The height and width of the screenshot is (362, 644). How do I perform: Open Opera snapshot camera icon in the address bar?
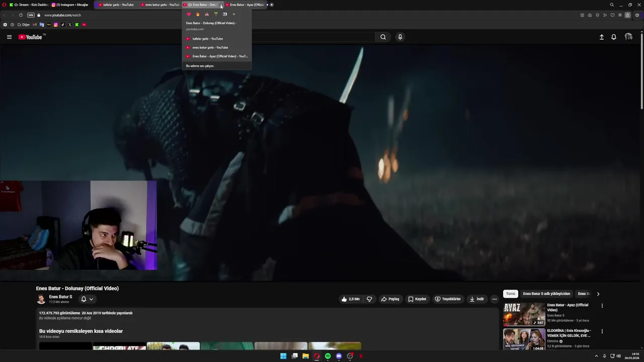[590, 15]
